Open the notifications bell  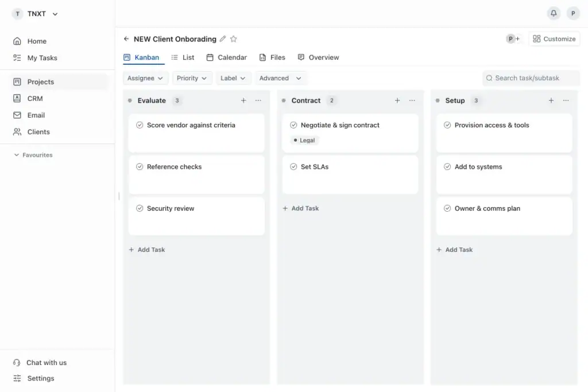(x=554, y=14)
